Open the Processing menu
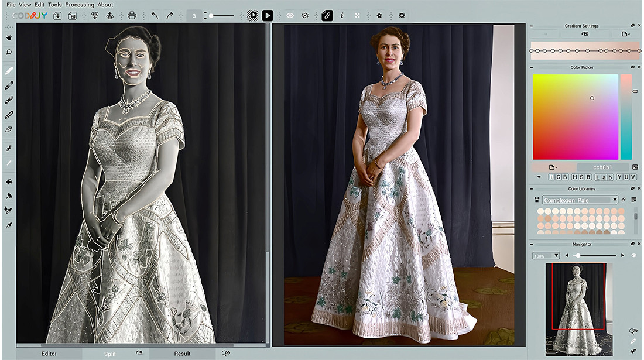 pyautogui.click(x=79, y=5)
